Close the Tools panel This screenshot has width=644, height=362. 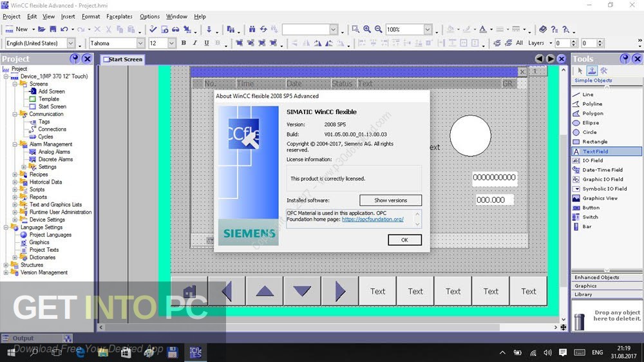click(637, 59)
